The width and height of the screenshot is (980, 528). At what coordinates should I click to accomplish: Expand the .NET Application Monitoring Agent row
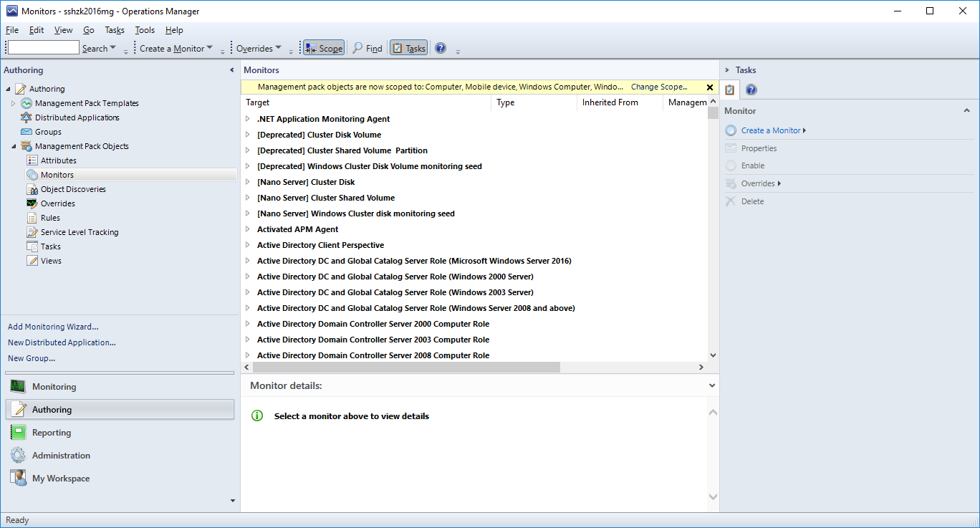(x=248, y=119)
